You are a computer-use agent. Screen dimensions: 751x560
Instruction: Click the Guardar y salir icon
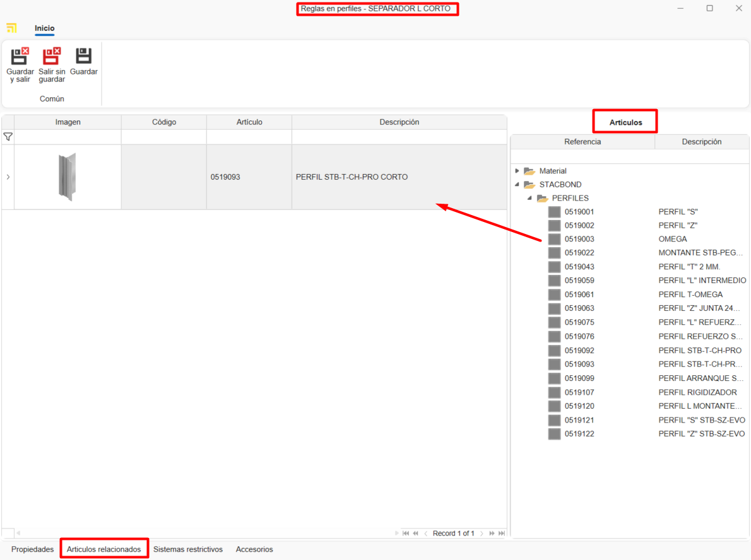click(20, 56)
